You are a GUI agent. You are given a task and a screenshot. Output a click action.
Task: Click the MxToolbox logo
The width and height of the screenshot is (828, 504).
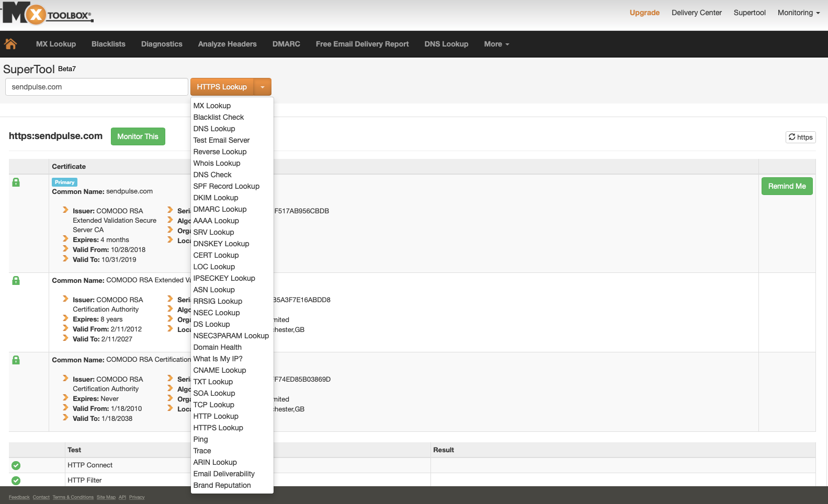click(48, 13)
